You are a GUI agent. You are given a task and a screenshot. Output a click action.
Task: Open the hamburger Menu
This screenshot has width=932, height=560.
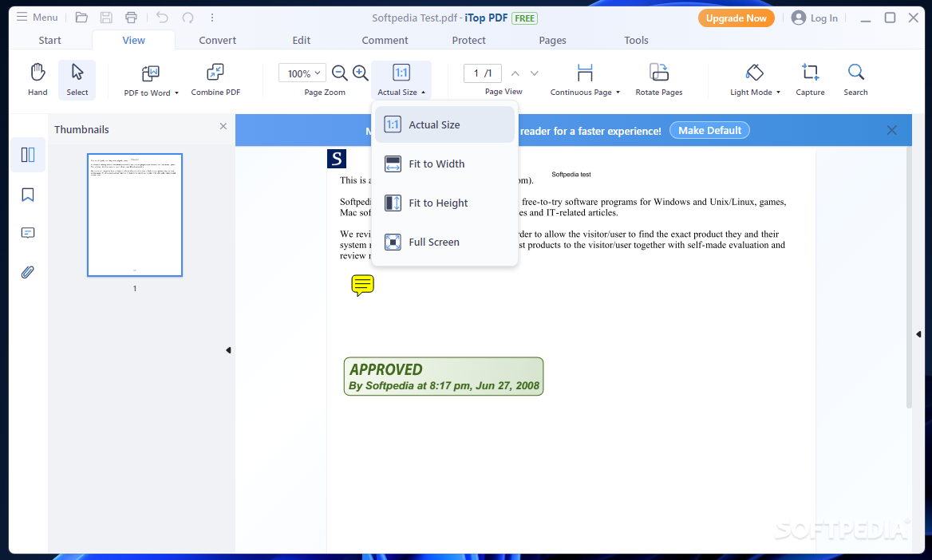pyautogui.click(x=37, y=18)
